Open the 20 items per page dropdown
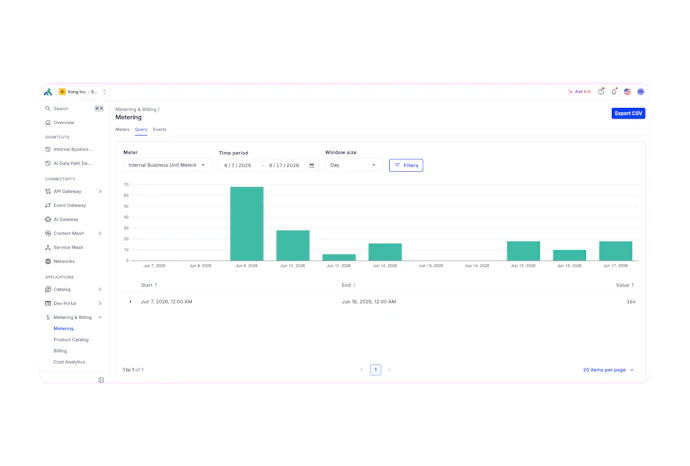 (608, 370)
